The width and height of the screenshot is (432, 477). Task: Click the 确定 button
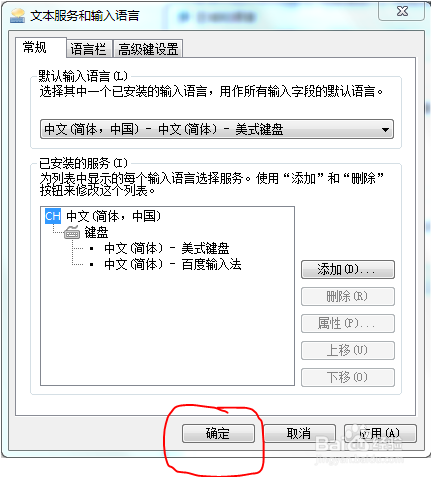218,433
